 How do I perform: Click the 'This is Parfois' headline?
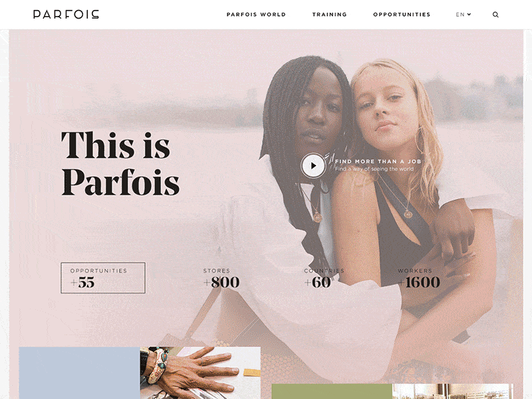(x=120, y=163)
